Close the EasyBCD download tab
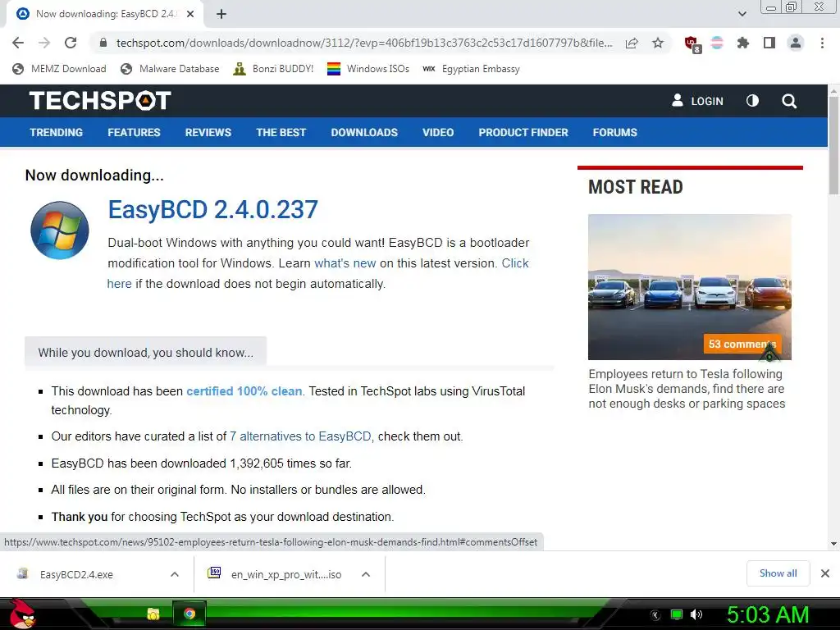 [x=190, y=15]
